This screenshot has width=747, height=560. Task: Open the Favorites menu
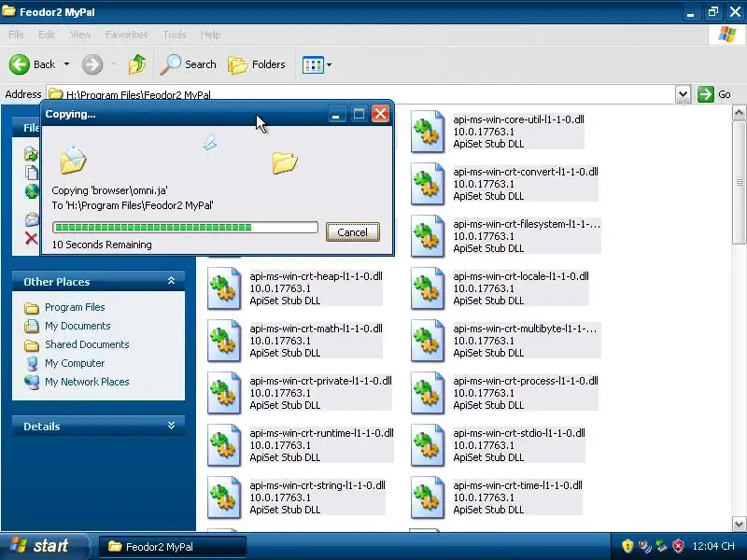click(127, 35)
